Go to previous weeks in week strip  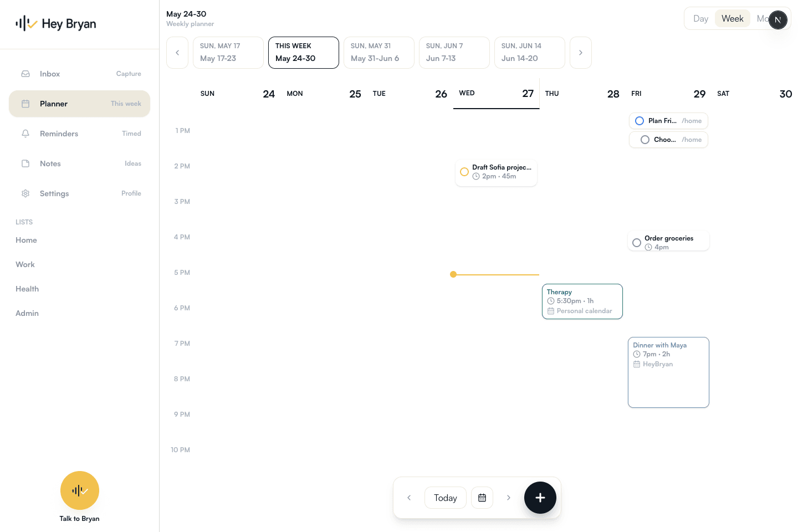tap(177, 53)
